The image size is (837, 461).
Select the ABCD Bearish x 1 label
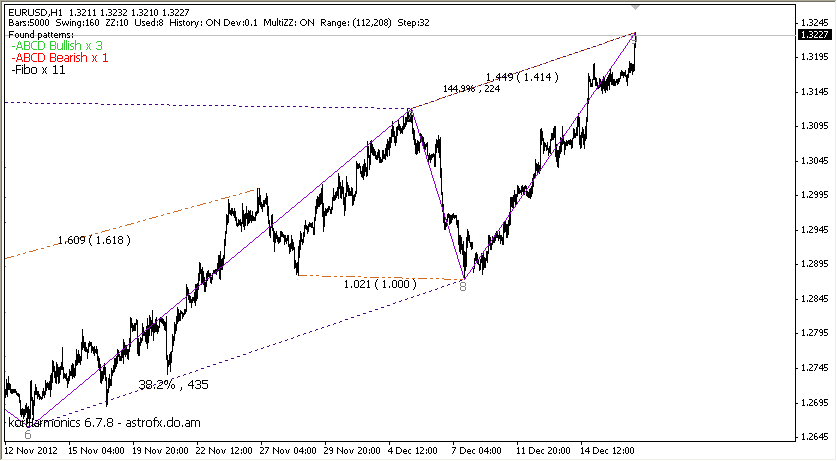pos(59,58)
